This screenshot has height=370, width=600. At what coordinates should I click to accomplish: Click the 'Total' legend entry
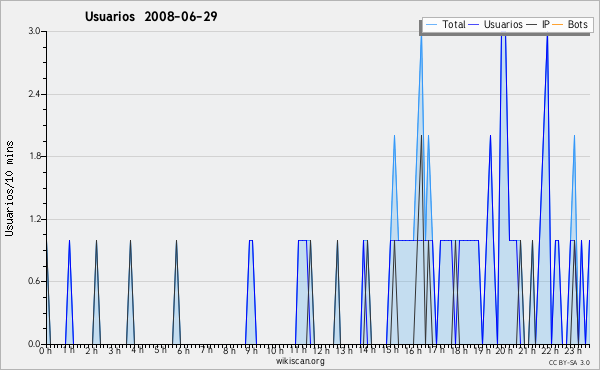(x=453, y=24)
